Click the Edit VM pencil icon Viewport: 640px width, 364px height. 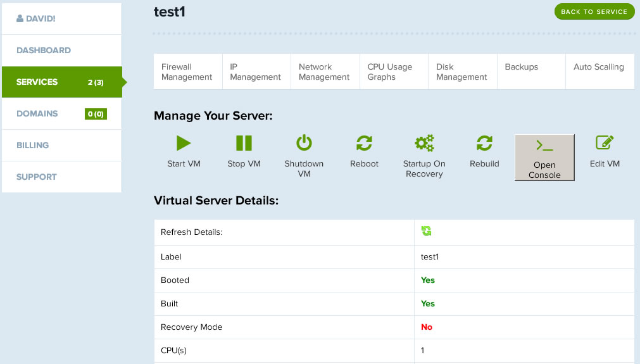click(605, 143)
